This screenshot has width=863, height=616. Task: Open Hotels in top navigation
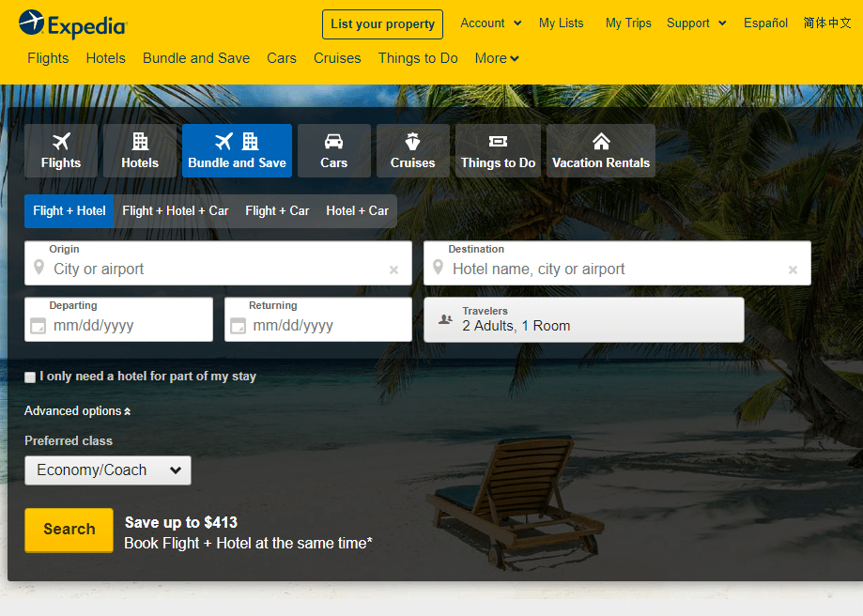(106, 58)
